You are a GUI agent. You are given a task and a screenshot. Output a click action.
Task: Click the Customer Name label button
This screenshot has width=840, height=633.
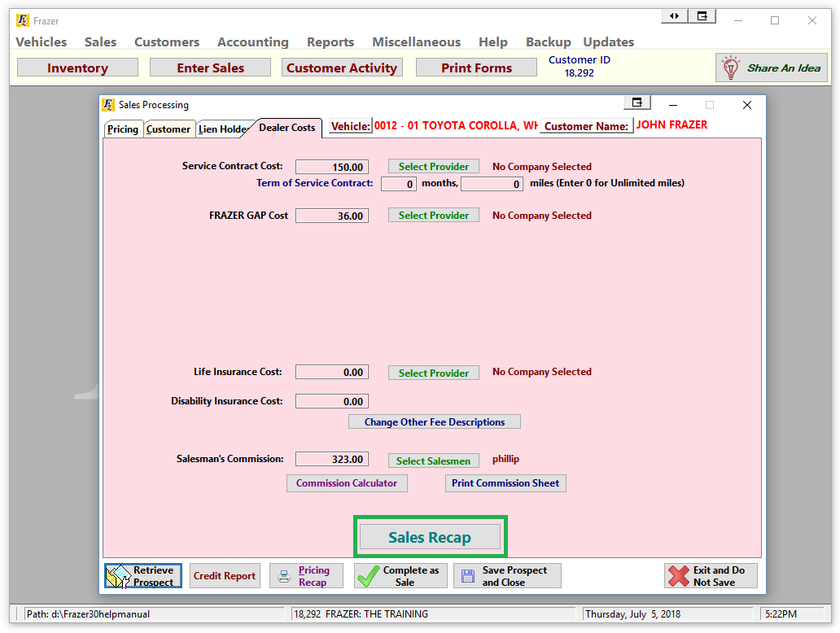pyautogui.click(x=586, y=126)
